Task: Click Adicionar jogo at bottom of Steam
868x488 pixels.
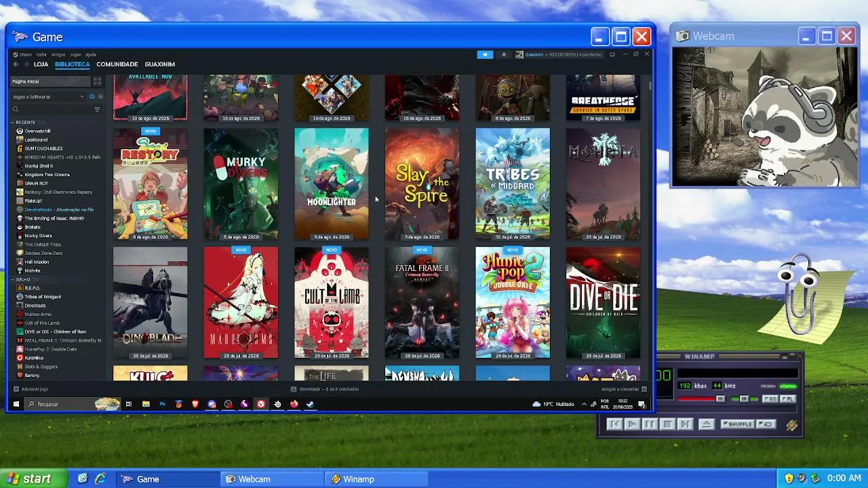Action: (x=31, y=389)
